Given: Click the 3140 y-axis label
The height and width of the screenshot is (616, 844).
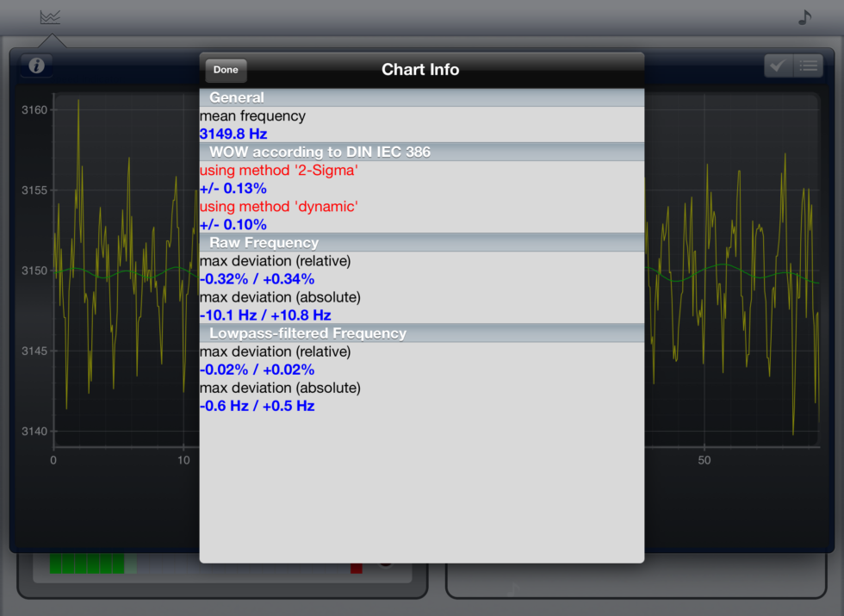Looking at the screenshot, I should click(x=34, y=431).
